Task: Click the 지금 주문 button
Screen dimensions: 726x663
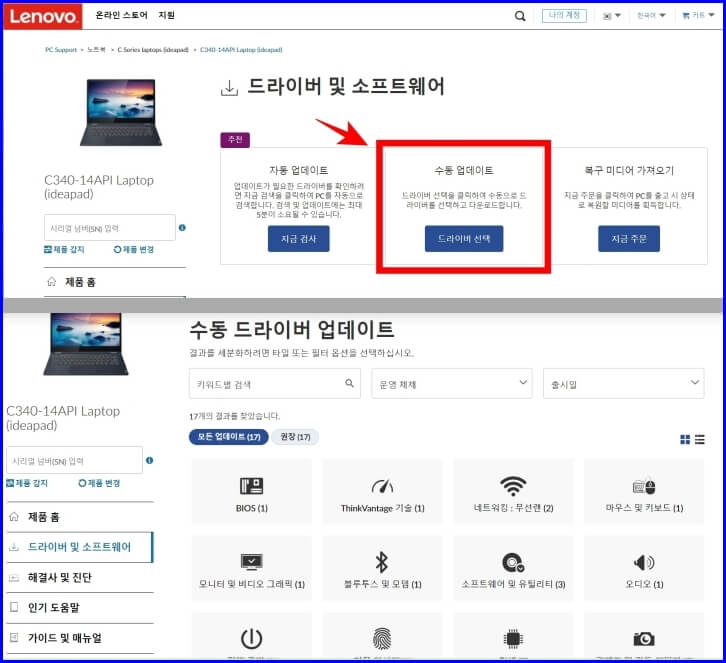Action: (x=629, y=239)
